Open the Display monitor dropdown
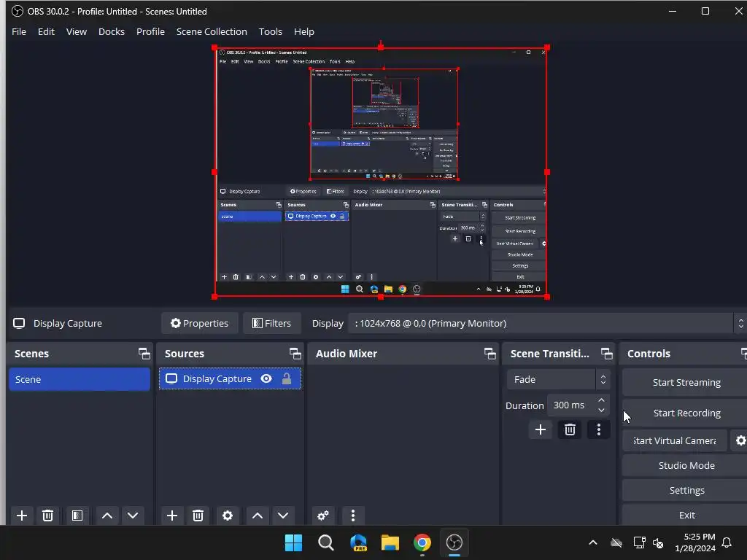This screenshot has width=747, height=560. click(x=546, y=323)
